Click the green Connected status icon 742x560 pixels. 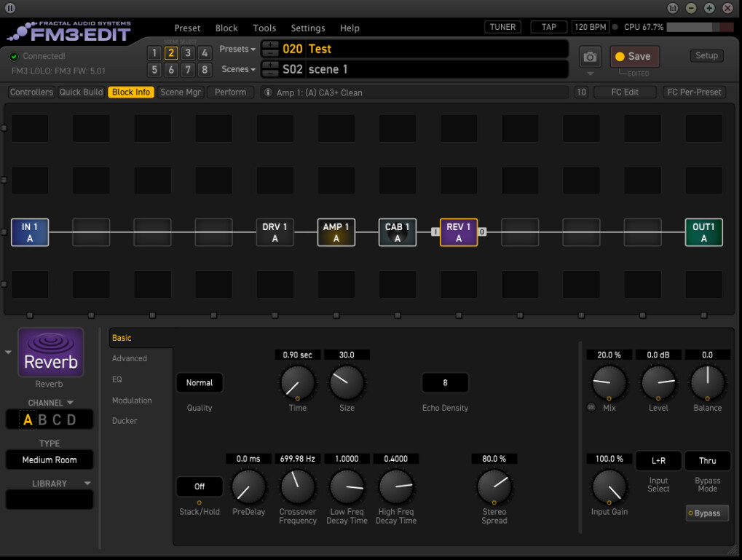click(14, 56)
